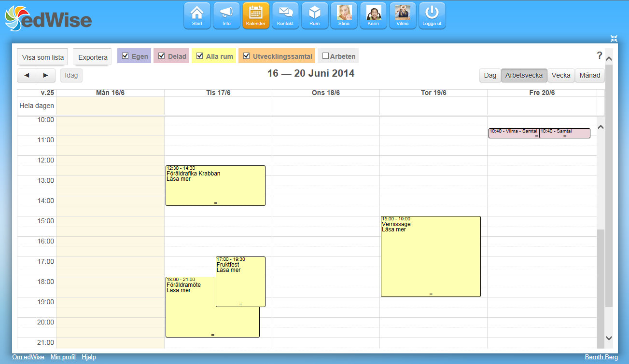Click the Fruktfest event resize handle
This screenshot has height=364, width=629.
click(x=240, y=304)
